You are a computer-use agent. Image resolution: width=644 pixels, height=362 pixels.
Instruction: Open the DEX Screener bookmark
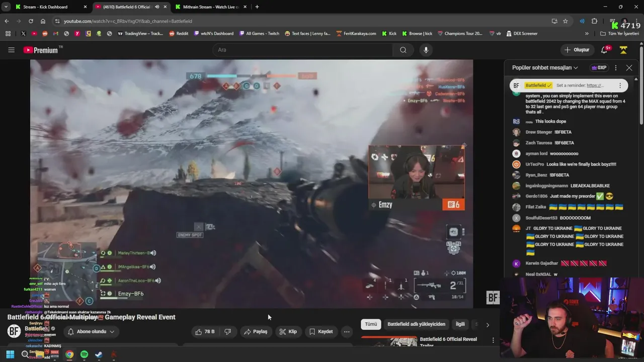pos(522,34)
